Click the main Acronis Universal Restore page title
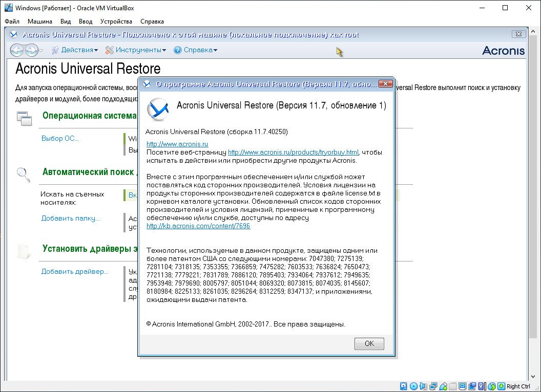The width and height of the screenshot is (541, 392). click(x=88, y=69)
